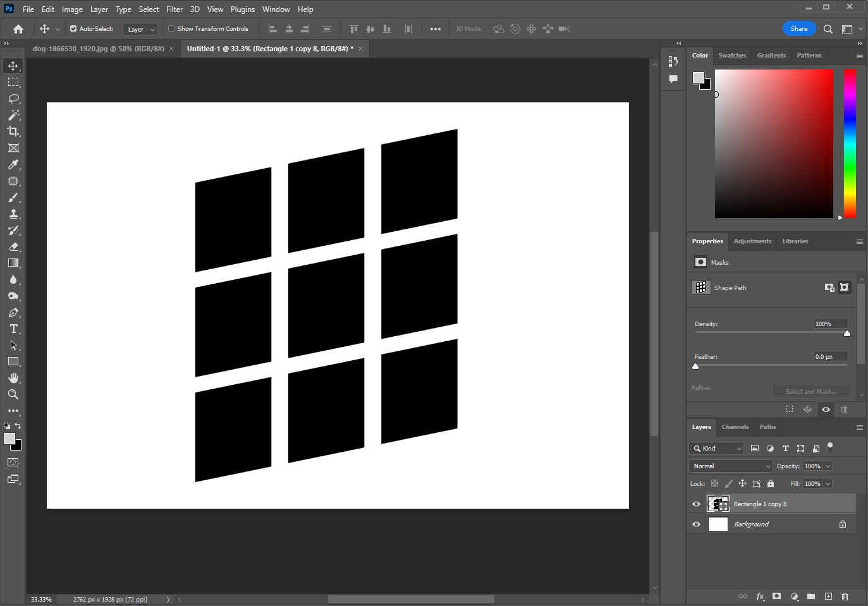Click the Background layer thumbnail
The height and width of the screenshot is (606, 868).
pyautogui.click(x=718, y=524)
